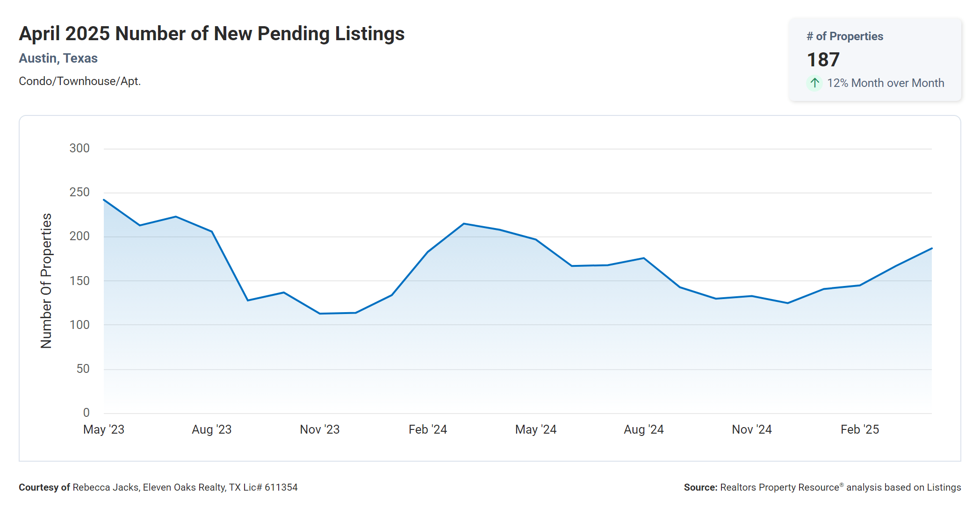Click the "Aug '23" x-axis label
The image size is (980, 514).
click(x=212, y=429)
